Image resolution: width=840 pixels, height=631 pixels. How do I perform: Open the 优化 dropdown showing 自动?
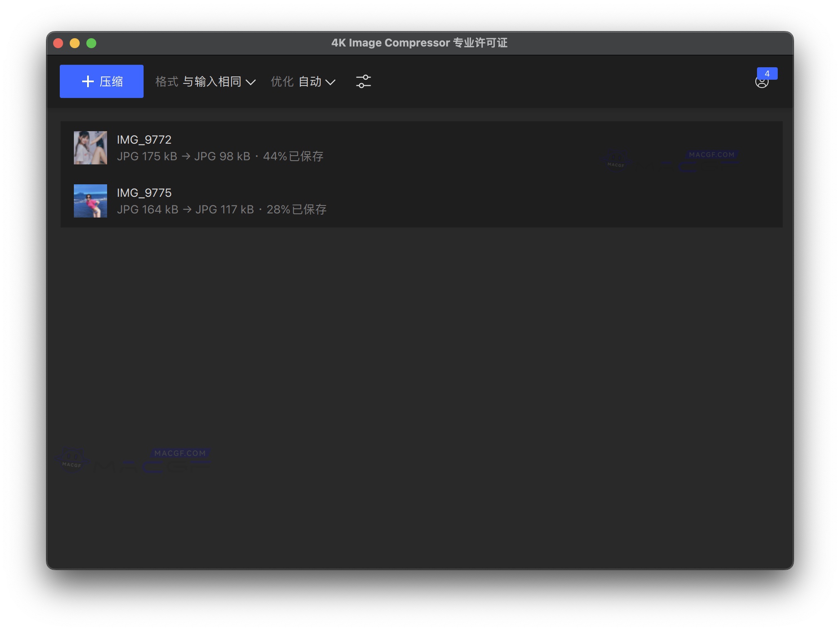(x=310, y=81)
